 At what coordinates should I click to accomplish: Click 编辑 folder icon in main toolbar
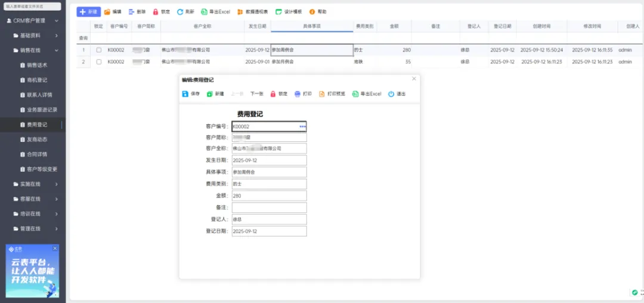[x=107, y=12]
